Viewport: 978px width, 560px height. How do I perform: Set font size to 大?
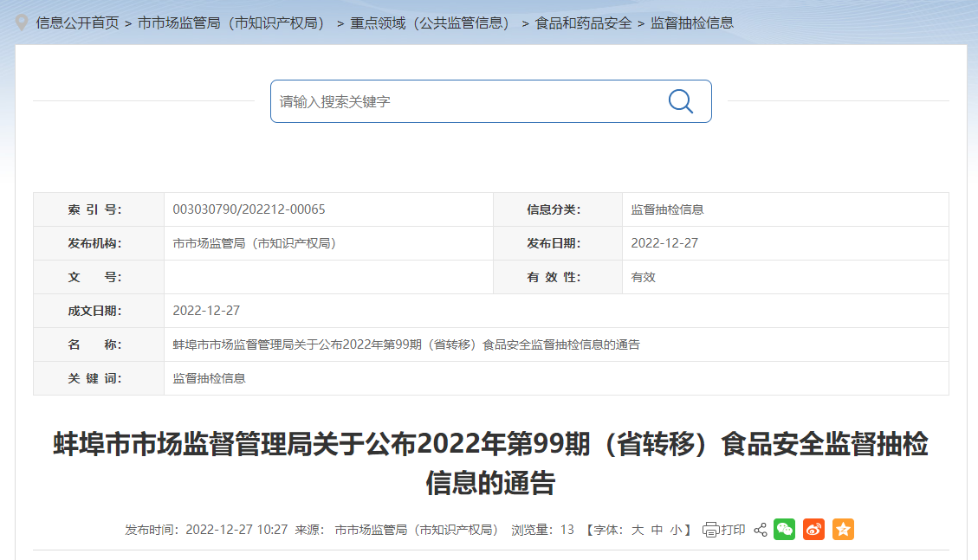click(x=638, y=530)
